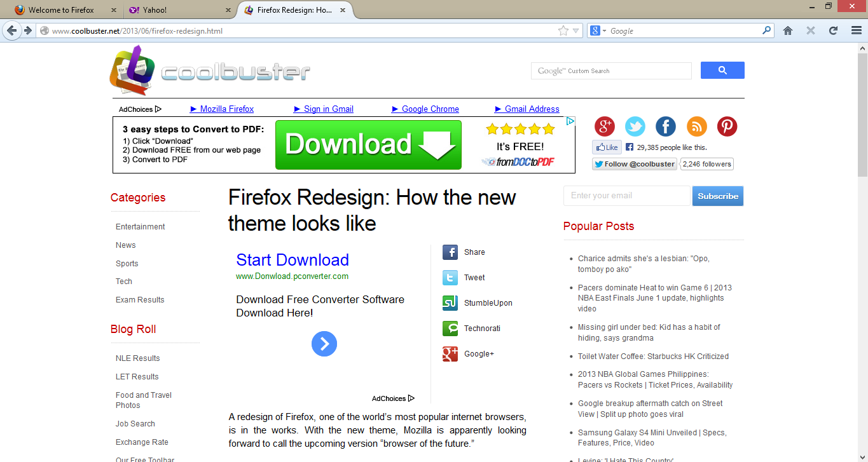
Task: Select the Firefox Redesign tab
Action: point(296,10)
